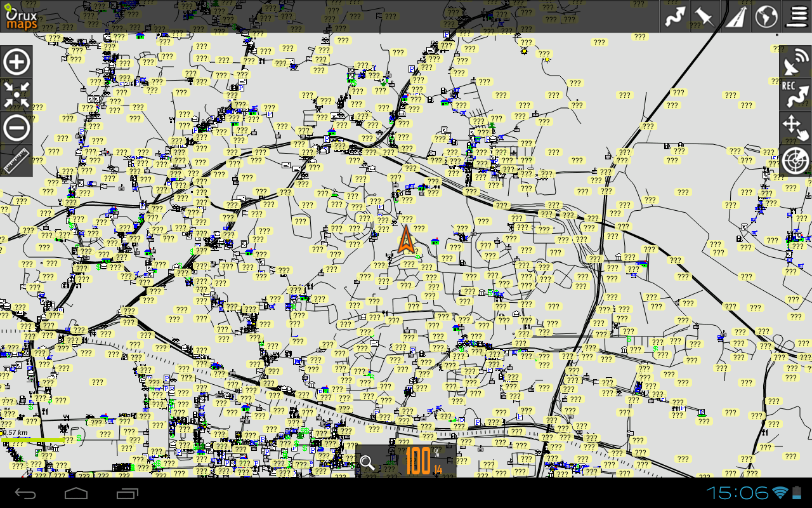The image size is (812, 508).
Task: Zoom out with the minus button
Action: (16, 128)
